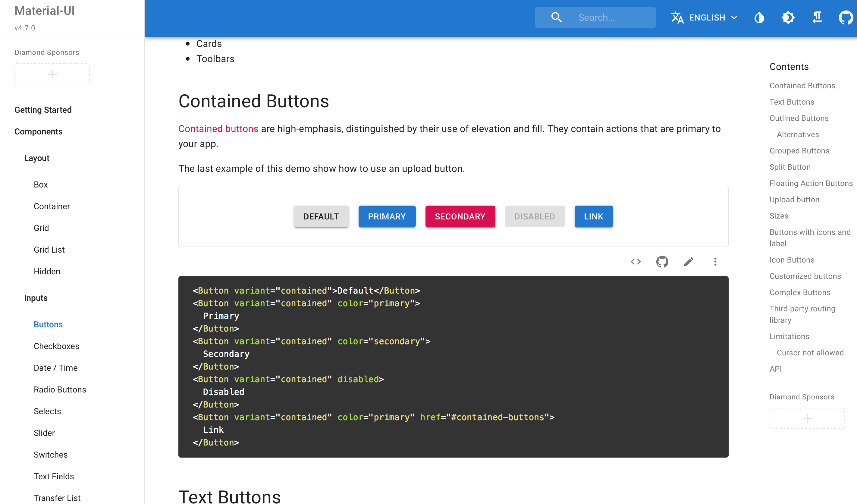Click the translate language icon
The image size is (857, 504).
[x=677, y=17]
